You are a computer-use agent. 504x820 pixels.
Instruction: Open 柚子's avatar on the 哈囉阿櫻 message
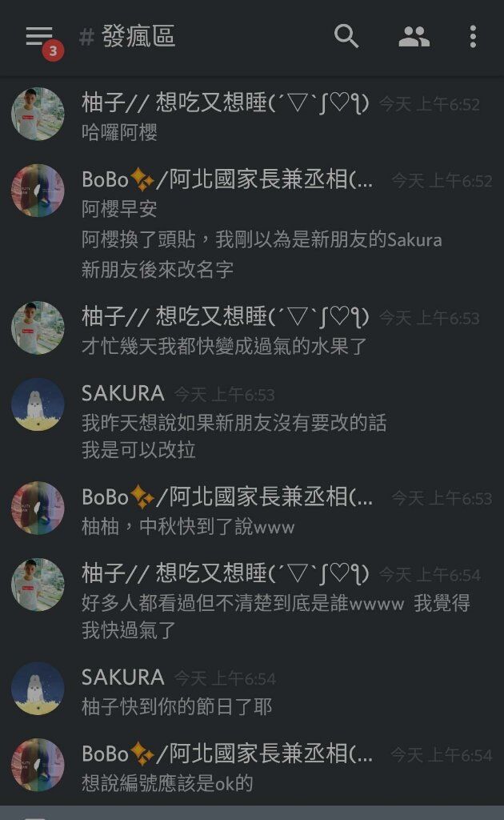[38, 114]
